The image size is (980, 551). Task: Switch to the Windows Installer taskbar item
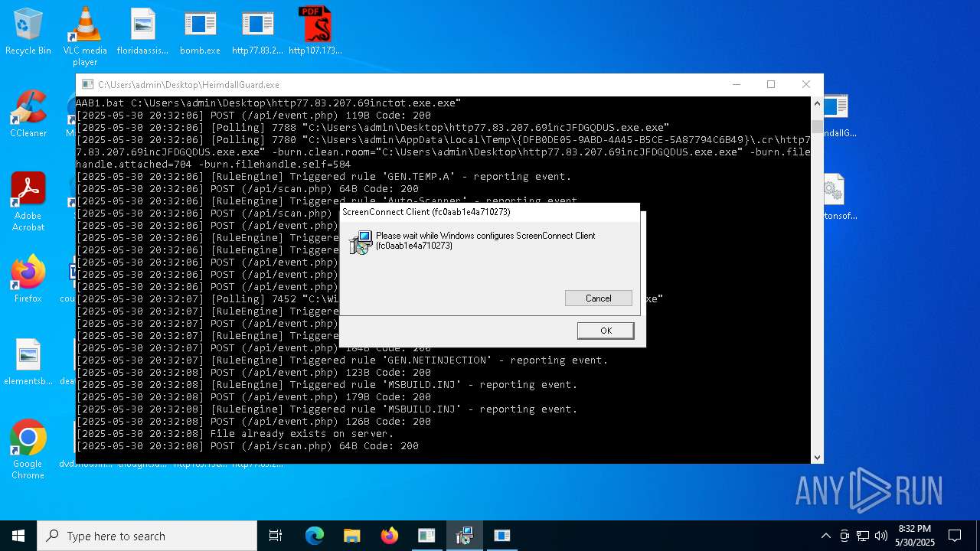[464, 536]
